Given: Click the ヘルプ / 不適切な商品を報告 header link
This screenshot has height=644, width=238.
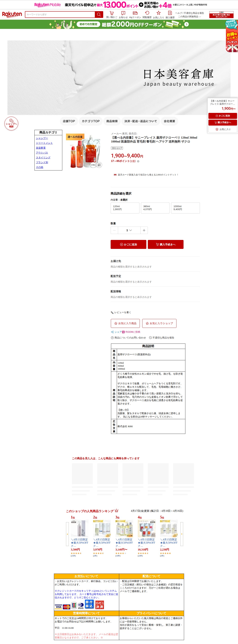Looking at the screenshot, I should tap(190, 13).
